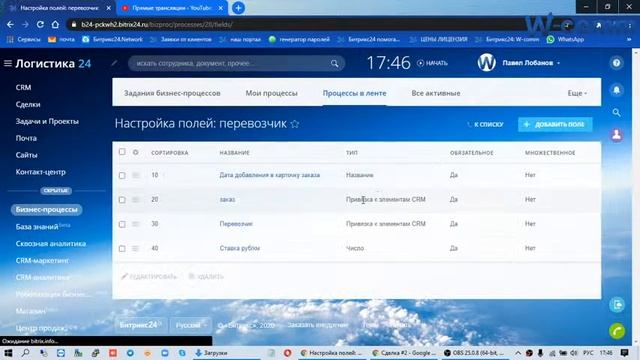Image resolution: width=640 pixels, height=360 pixels.
Task: Open Сквозная аналитика menu item
Action: (x=51, y=243)
